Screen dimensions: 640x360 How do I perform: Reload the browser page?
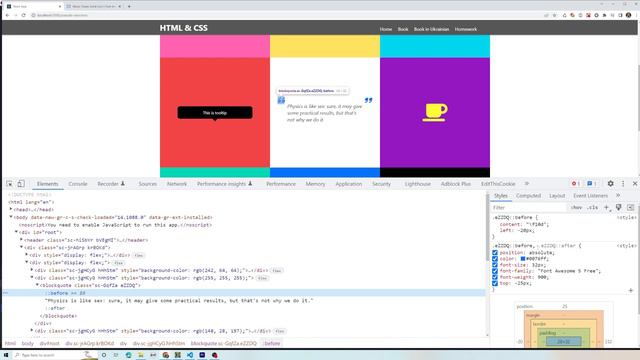pyautogui.click(x=23, y=15)
